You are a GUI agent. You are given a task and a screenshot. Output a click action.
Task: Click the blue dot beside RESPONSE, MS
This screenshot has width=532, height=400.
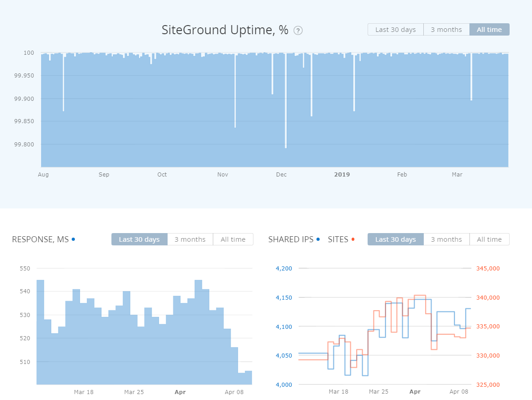pos(73,239)
